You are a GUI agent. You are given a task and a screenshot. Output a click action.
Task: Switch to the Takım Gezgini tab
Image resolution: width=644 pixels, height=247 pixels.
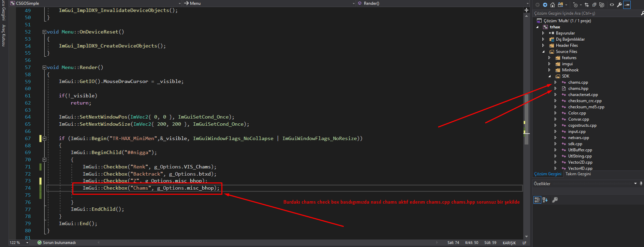click(578, 174)
